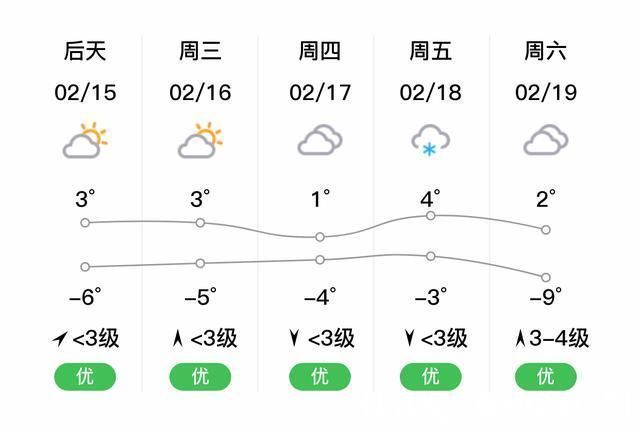Click the 4° high temperature label
Viewport: 640px width, 427px height.
[x=430, y=199]
